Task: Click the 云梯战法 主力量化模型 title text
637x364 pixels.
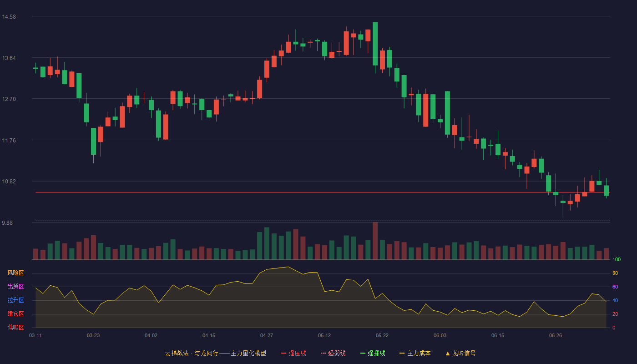Action: 215,353
